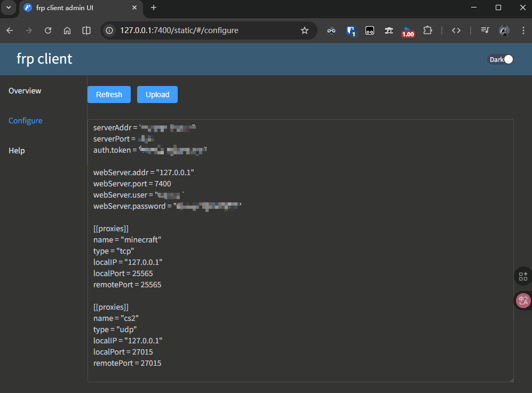Click the text area resize handle corner
The width and height of the screenshot is (532, 393).
(511, 380)
